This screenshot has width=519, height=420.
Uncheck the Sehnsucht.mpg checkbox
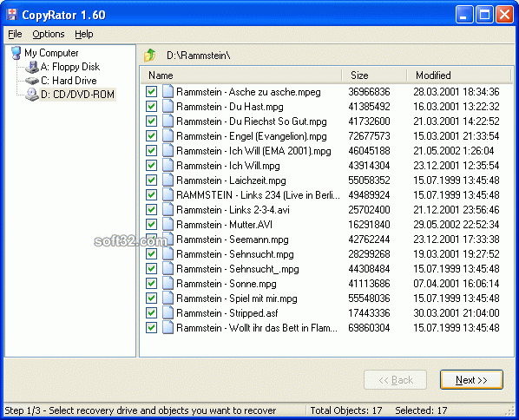151,254
